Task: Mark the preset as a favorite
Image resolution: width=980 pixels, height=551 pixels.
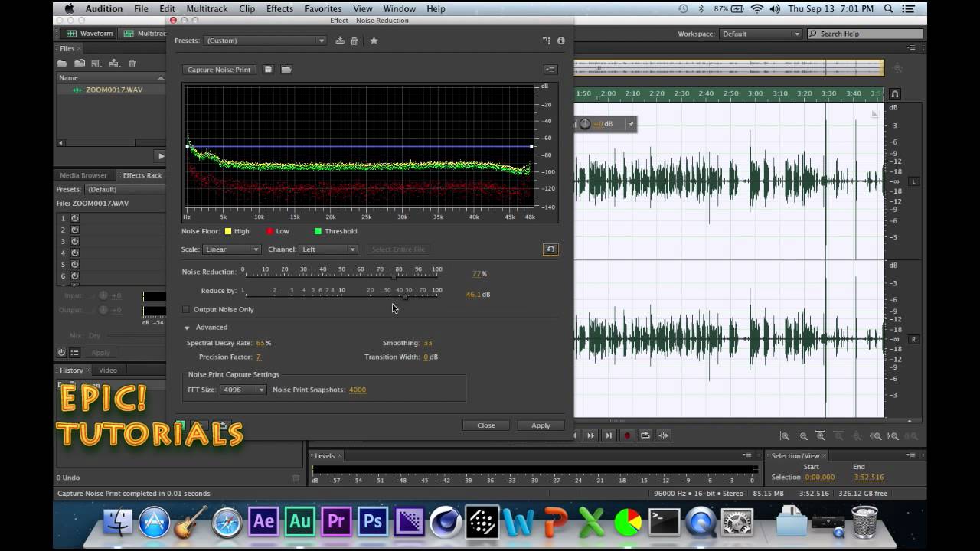Action: pos(374,41)
